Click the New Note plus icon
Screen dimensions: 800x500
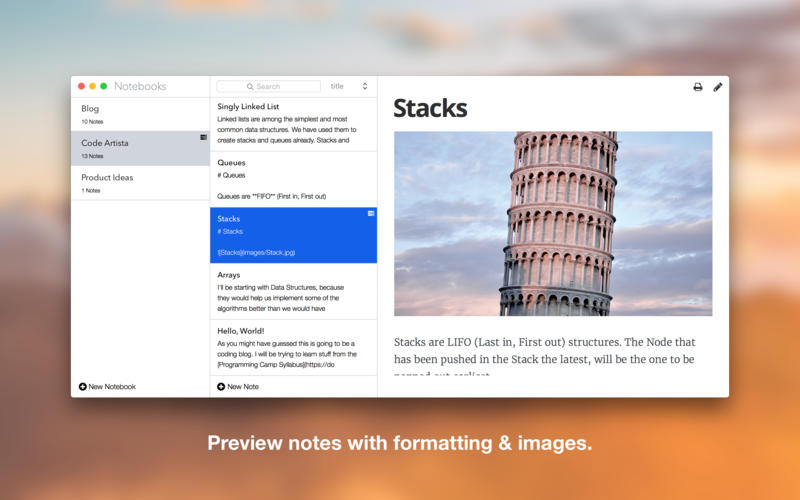(x=221, y=387)
